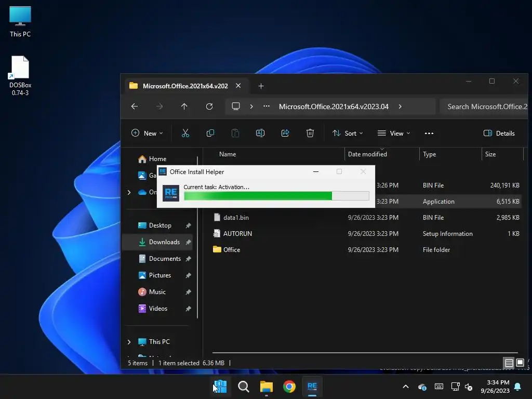The height and width of the screenshot is (399, 532).
Task: Click the notification bell in tray
Action: pyautogui.click(x=518, y=387)
